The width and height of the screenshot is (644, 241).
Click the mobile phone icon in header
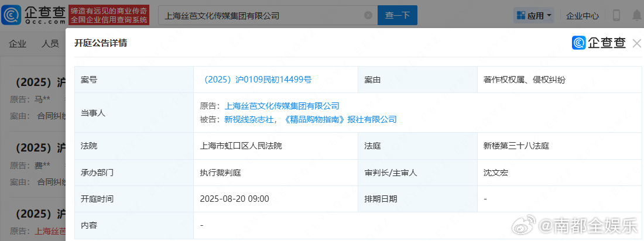pos(616,16)
